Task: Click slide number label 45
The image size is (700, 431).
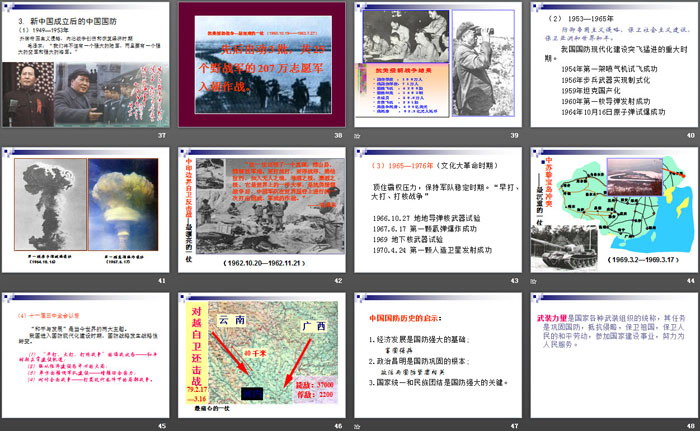Action: point(162,426)
